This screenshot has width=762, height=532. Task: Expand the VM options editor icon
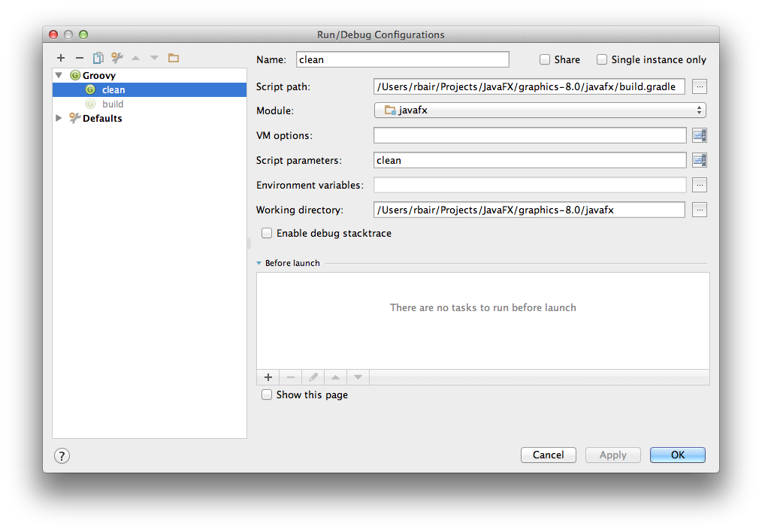pos(699,135)
